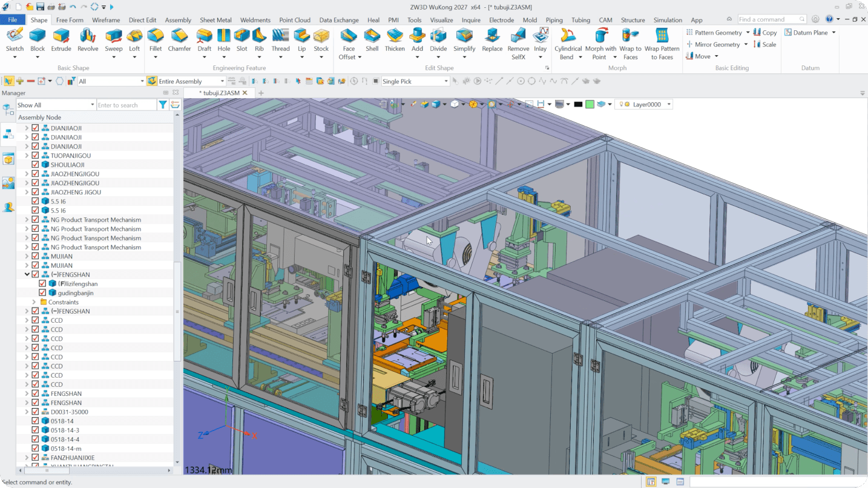Expand the Constraints folder node
Viewport: 868px width, 488px height.
point(34,302)
